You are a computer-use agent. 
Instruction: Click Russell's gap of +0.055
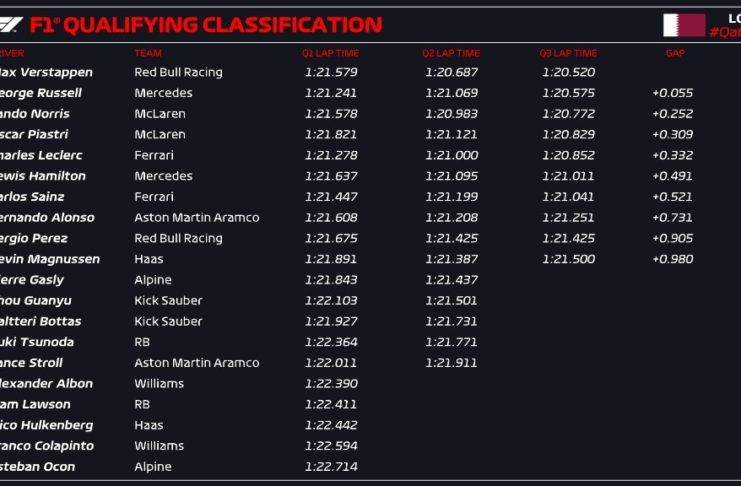pyautogui.click(x=672, y=93)
